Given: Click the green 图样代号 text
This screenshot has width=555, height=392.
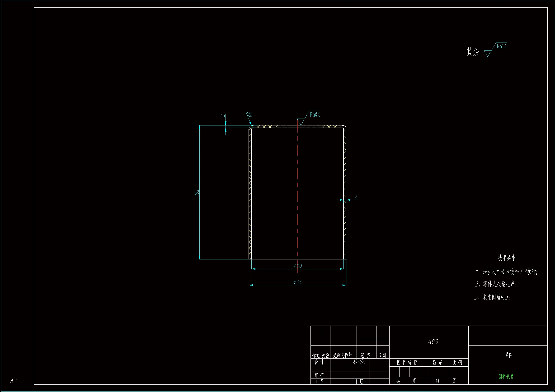Looking at the screenshot, I should coord(506,377).
